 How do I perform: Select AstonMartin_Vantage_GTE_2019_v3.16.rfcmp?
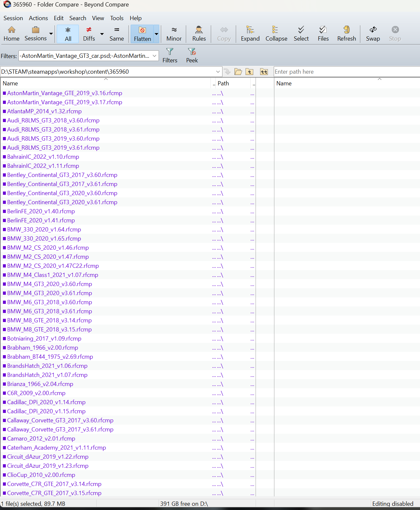65,93
